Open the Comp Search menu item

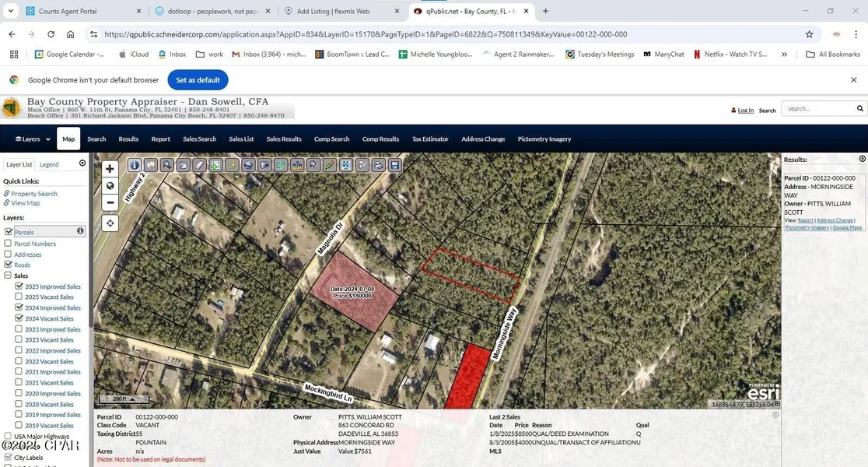331,139
